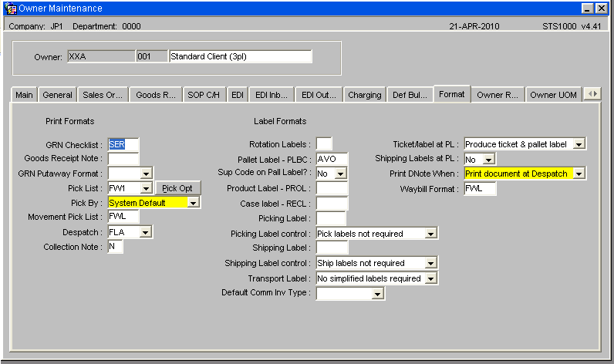
Task: Close the Owner Maintenance window
Action: click(601, 8)
